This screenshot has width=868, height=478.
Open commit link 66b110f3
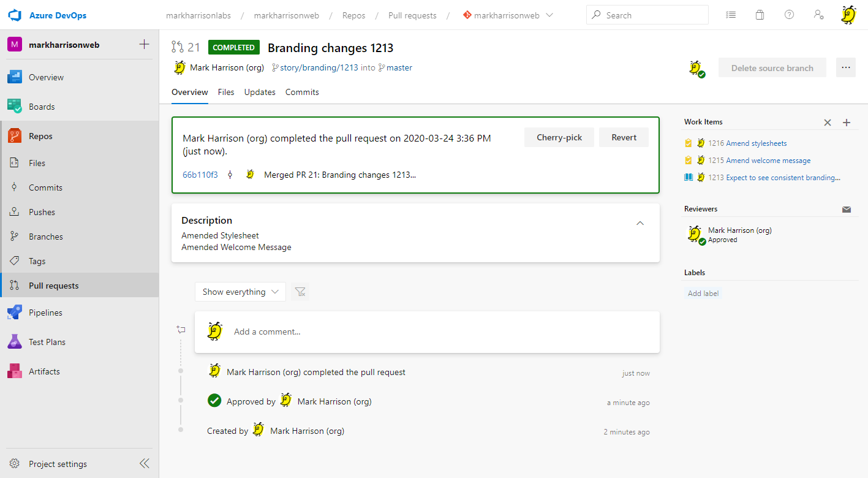(x=200, y=175)
